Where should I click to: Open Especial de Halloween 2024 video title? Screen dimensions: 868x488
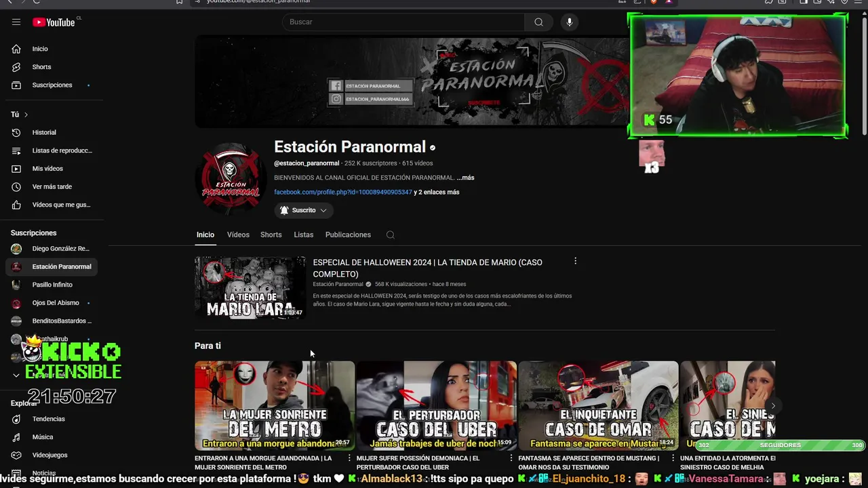(x=427, y=268)
